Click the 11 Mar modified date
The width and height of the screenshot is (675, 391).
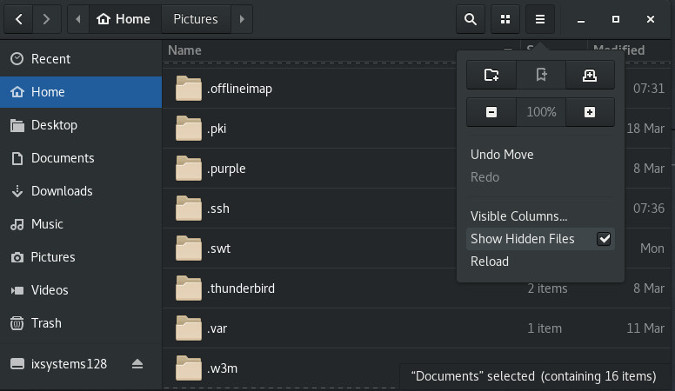tap(646, 329)
